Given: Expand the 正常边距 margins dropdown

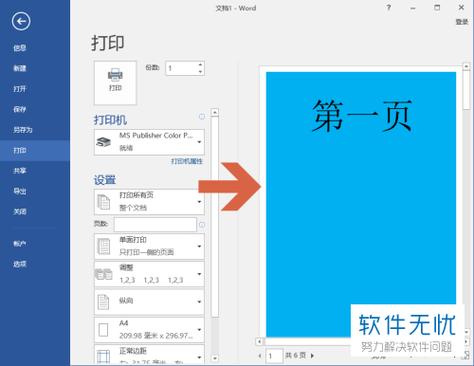Looking at the screenshot, I should tap(149, 354).
